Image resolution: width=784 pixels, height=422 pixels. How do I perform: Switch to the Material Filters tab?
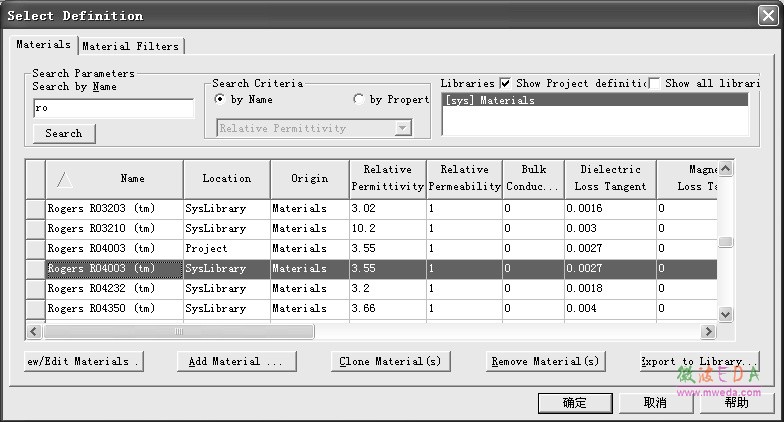(130, 46)
